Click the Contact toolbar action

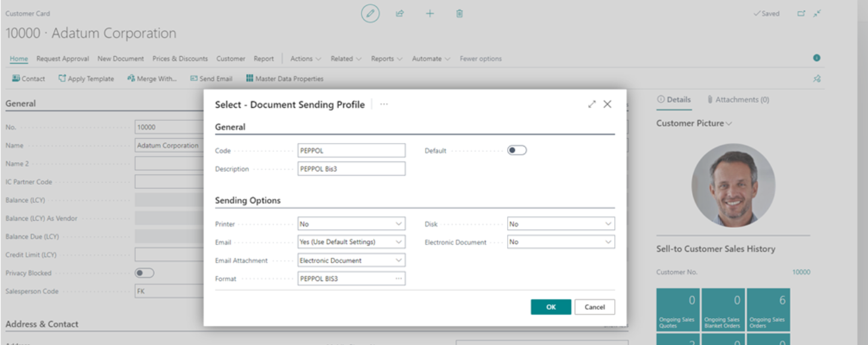coord(29,78)
